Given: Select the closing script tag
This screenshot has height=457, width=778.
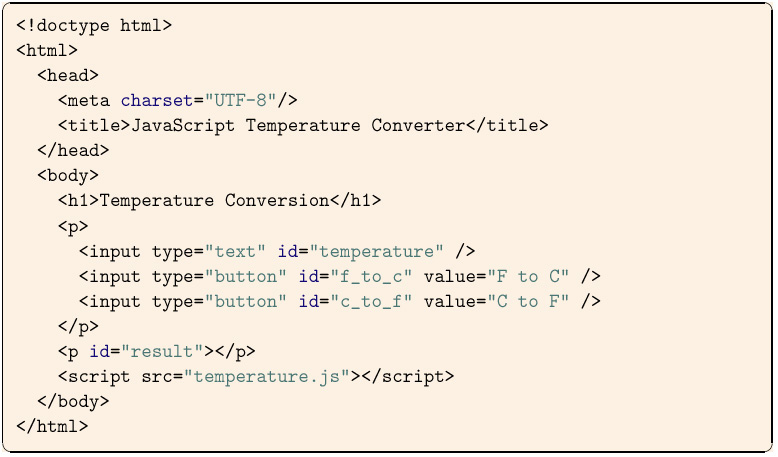Looking at the screenshot, I should pos(407,377).
